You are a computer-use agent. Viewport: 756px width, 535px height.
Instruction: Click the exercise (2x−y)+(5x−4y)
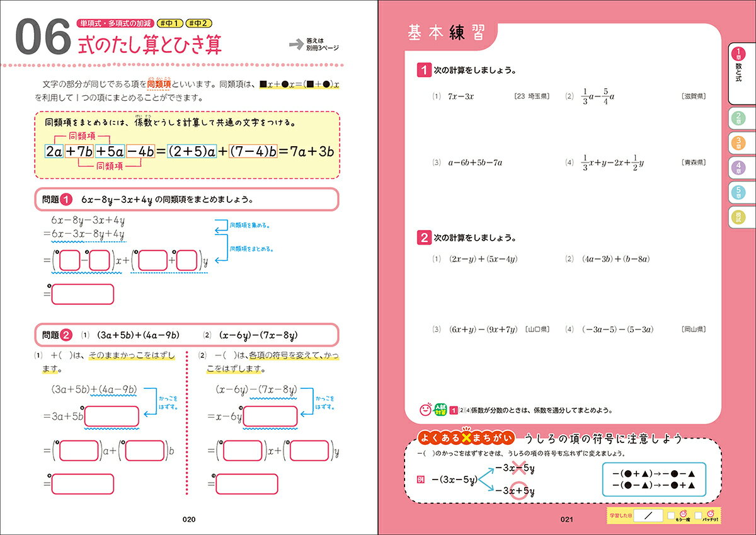point(483,258)
